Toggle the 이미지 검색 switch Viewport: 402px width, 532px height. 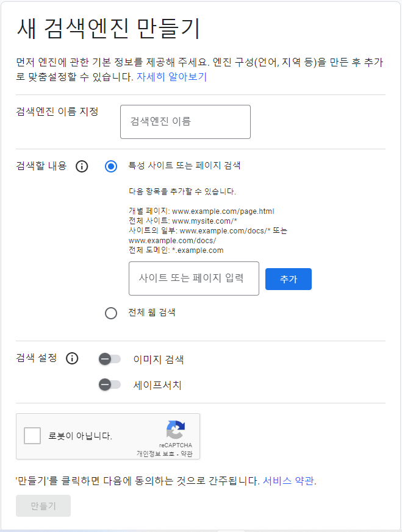(109, 359)
